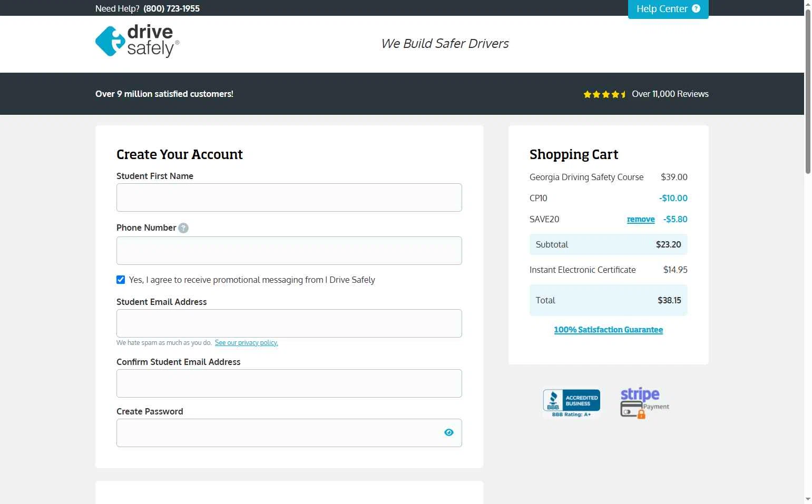Click the Student First Name field
The width and height of the screenshot is (812, 504).
point(289,197)
